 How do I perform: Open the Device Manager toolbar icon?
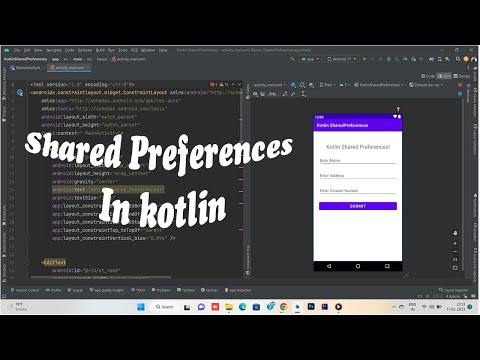[x=440, y=59]
